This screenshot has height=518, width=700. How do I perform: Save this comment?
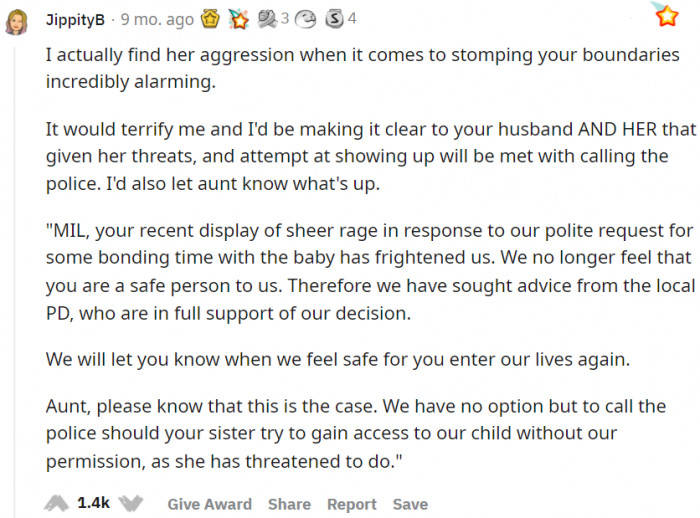410,504
